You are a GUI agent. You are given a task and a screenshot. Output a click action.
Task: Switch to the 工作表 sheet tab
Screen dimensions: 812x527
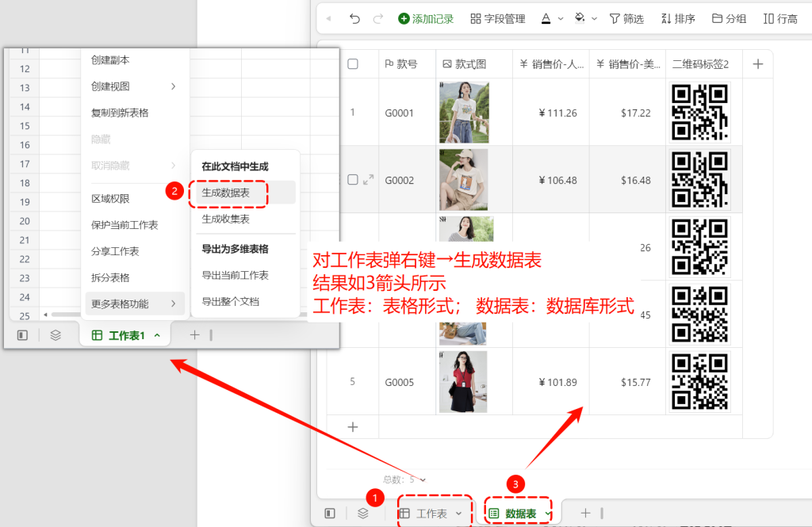431,514
